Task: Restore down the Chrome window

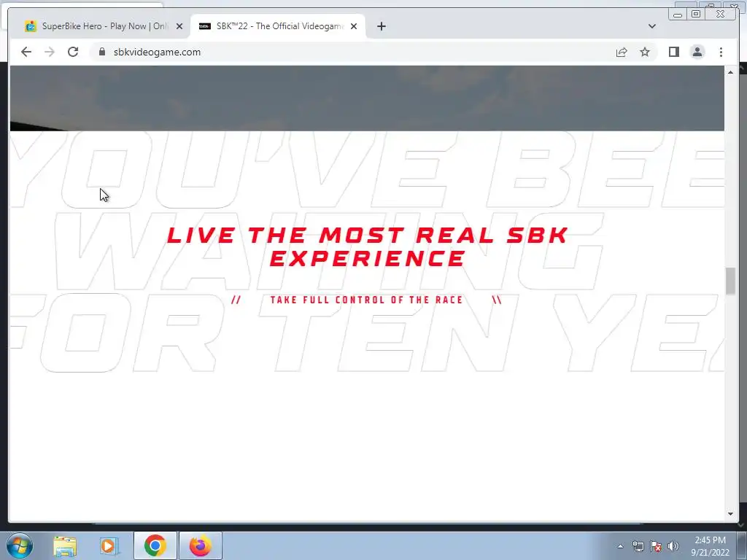Action: (696, 15)
